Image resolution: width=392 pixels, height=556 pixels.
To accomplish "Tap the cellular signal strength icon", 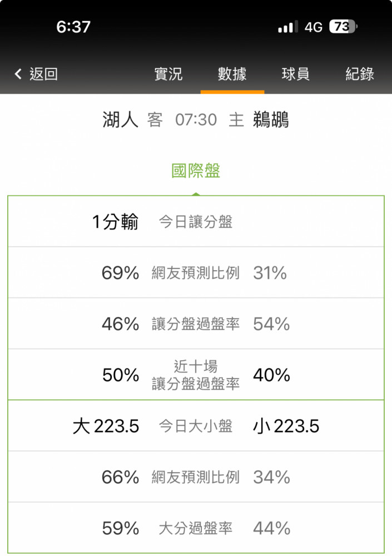I will click(287, 27).
